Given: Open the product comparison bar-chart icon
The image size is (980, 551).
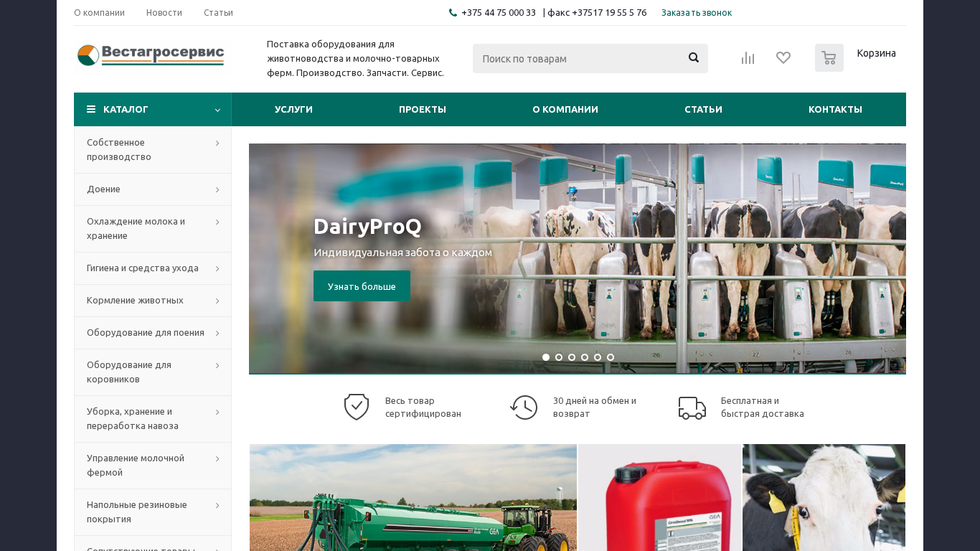Looking at the screenshot, I should (x=748, y=58).
